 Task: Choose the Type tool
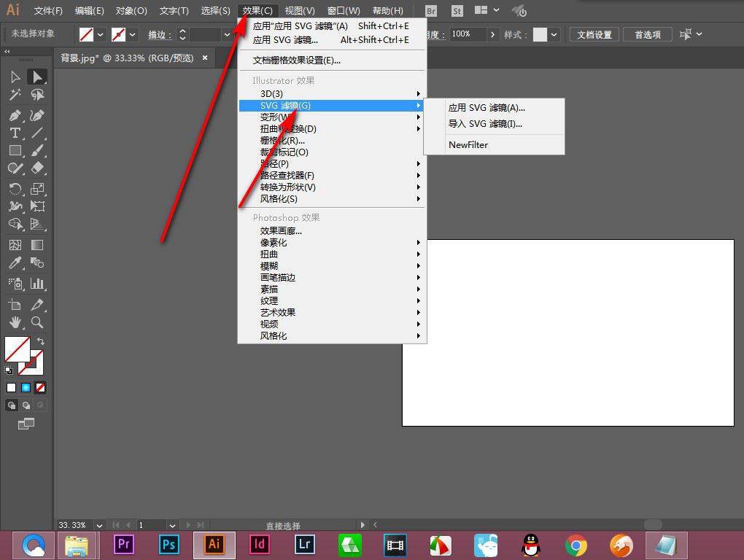pyautogui.click(x=15, y=133)
